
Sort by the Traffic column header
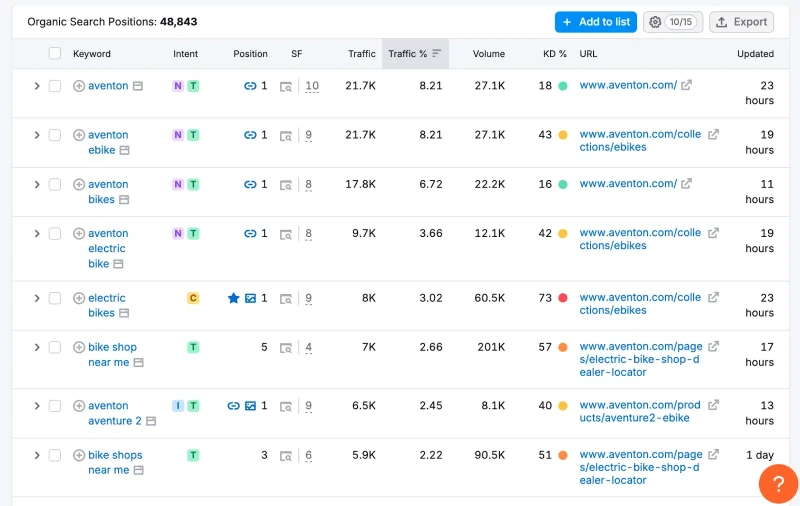[362, 54]
